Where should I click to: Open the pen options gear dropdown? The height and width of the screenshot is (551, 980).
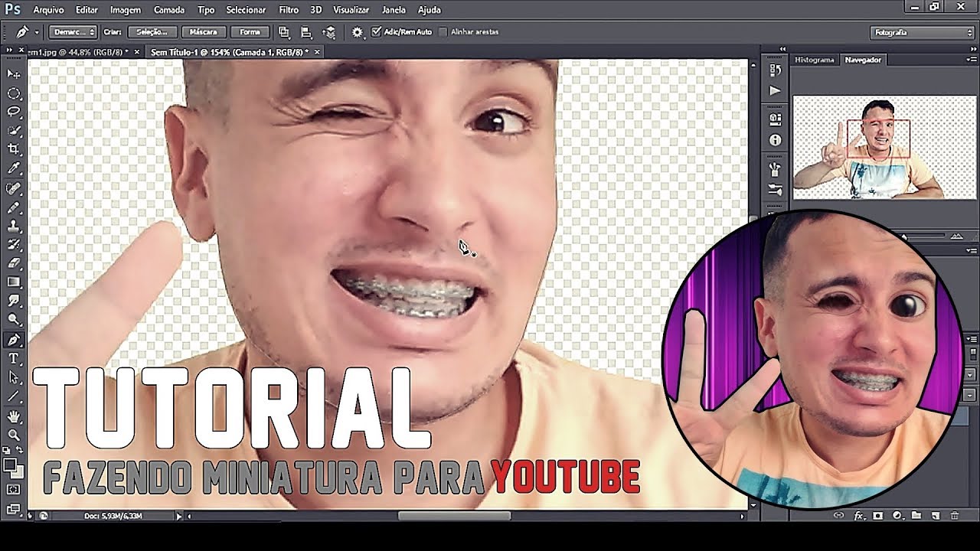coord(358,32)
